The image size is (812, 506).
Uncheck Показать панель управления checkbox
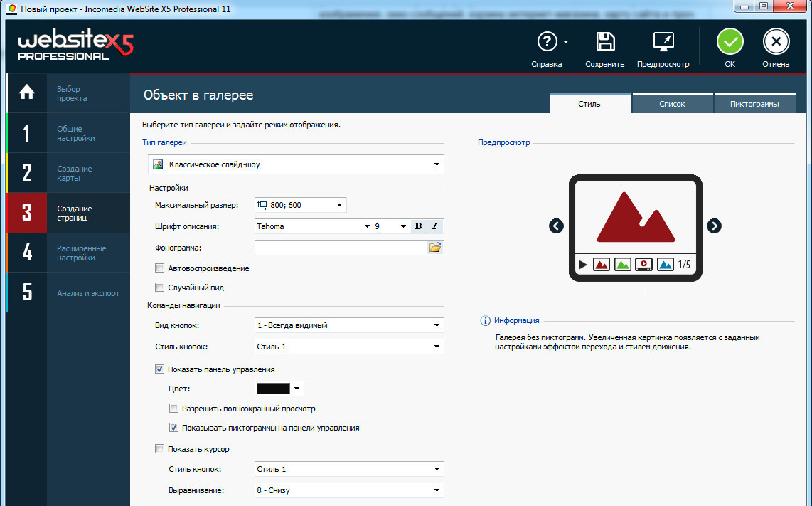[159, 369]
